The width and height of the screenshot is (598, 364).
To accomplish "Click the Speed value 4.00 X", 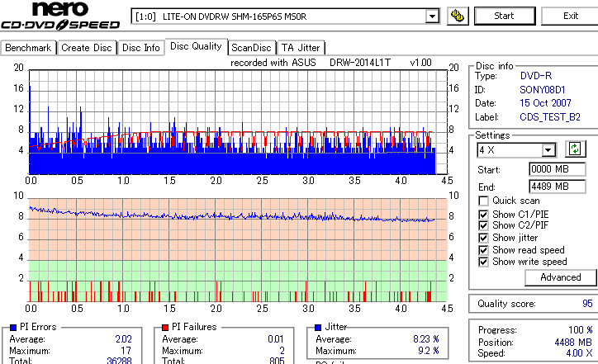I will [x=579, y=353].
